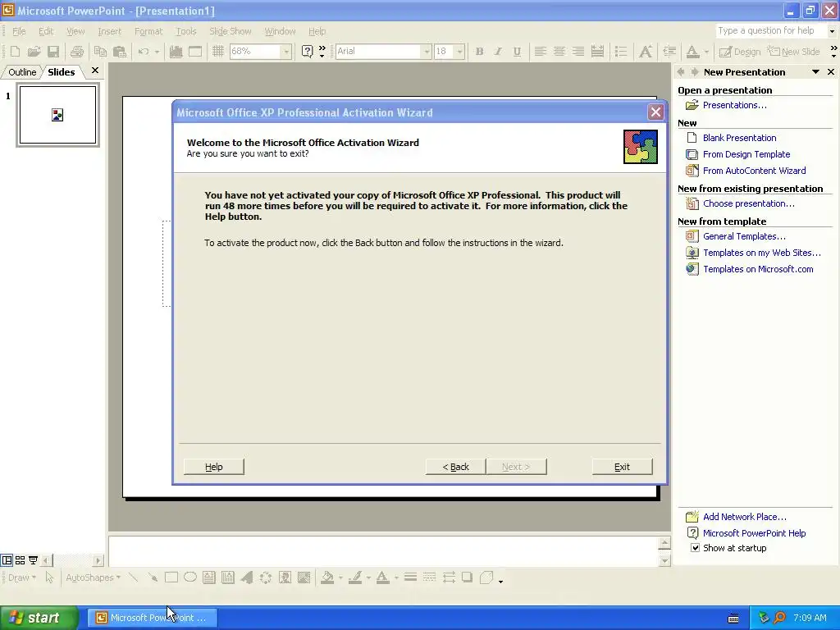Click the Help button in wizard

[x=214, y=467]
